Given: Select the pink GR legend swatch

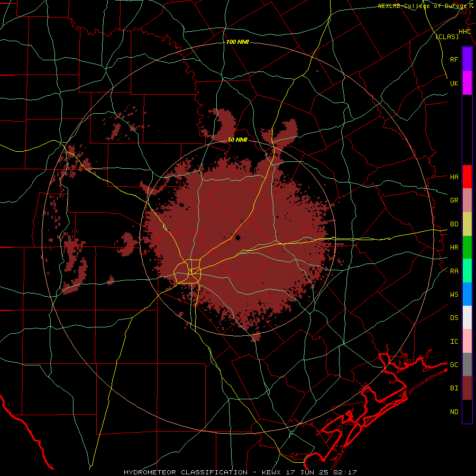Looking at the screenshot, I should (x=467, y=200).
